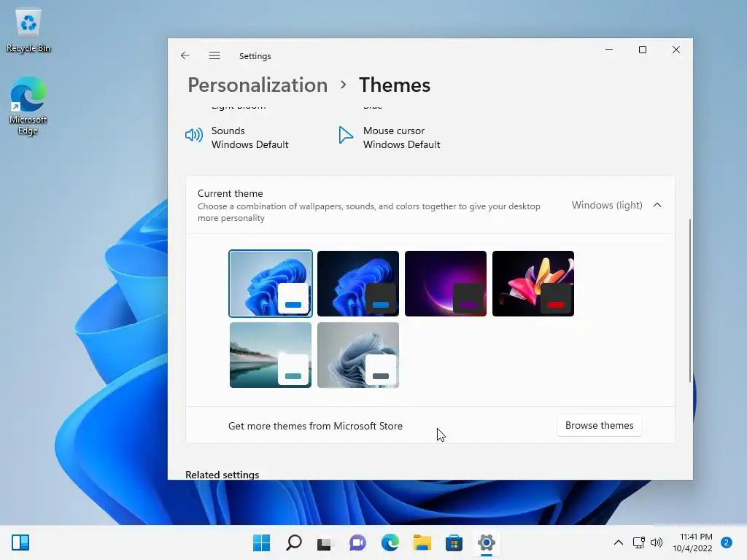
Task: Click the Settings gear taskbar icon
Action: (x=487, y=542)
